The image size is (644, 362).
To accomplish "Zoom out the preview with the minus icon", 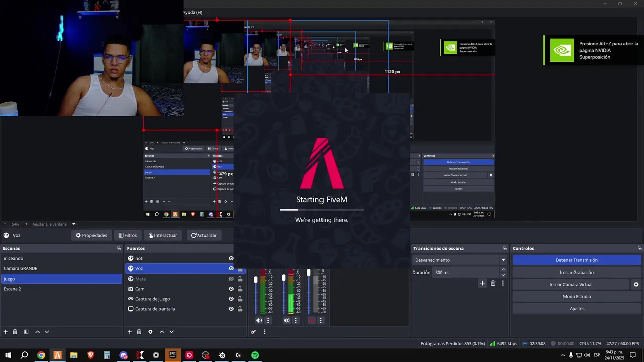I will tap(5, 224).
